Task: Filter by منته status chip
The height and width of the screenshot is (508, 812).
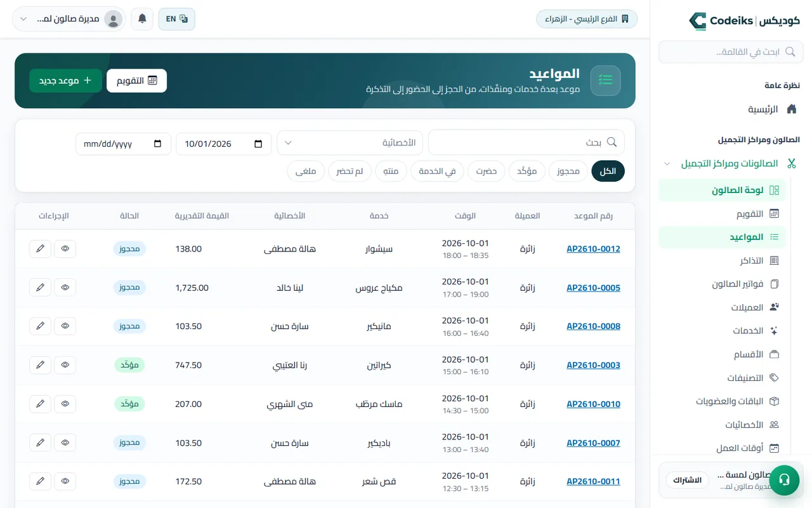Action: [391, 171]
